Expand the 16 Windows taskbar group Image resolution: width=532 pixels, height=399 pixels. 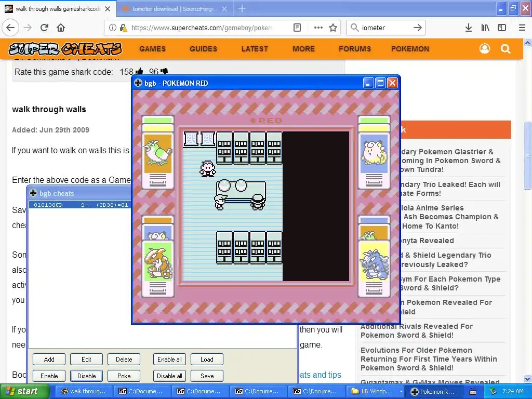pyautogui.click(x=377, y=391)
